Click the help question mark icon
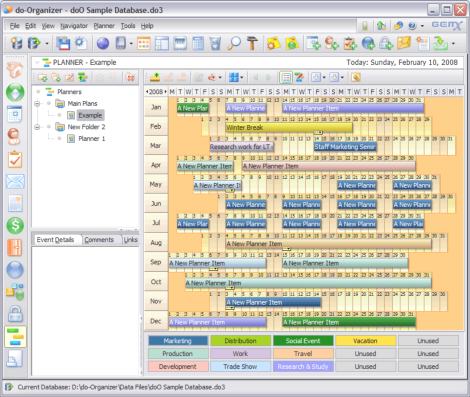 point(413,26)
